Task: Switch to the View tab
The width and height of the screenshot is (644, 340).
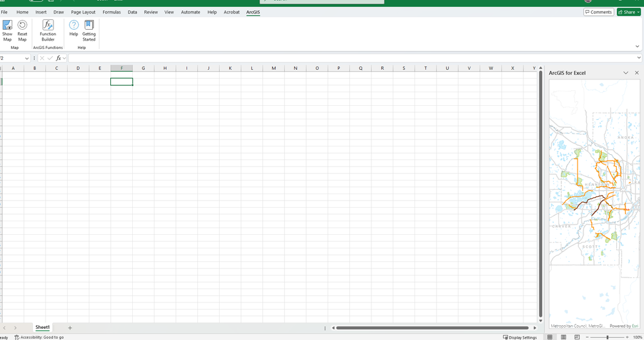Action: (169, 12)
